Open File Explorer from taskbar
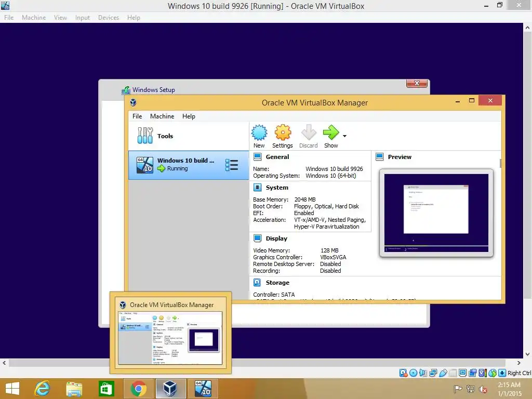Image resolution: width=532 pixels, height=399 pixels. 74,389
